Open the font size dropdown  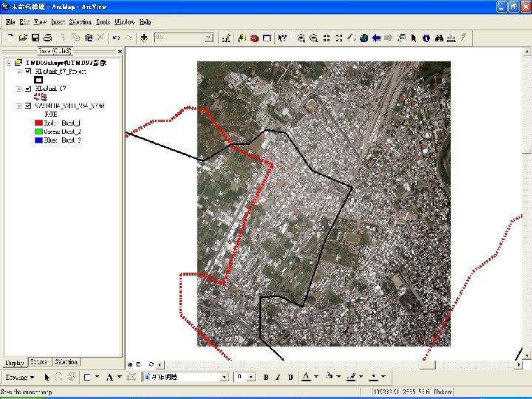251,377
